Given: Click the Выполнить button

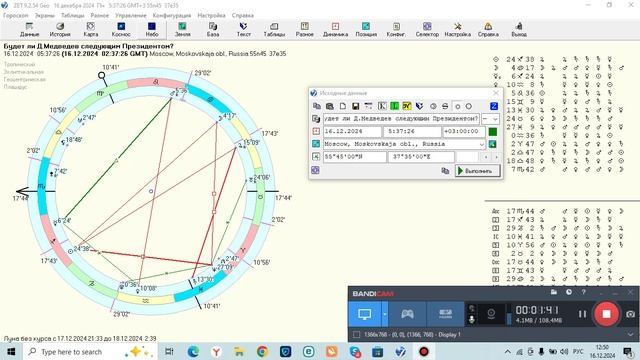Looking at the screenshot, I should [478, 171].
